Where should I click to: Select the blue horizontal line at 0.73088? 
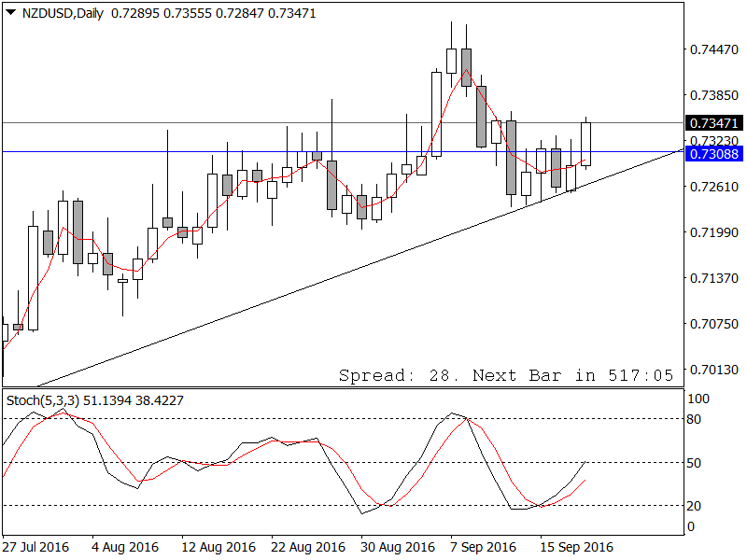pyautogui.click(x=343, y=152)
